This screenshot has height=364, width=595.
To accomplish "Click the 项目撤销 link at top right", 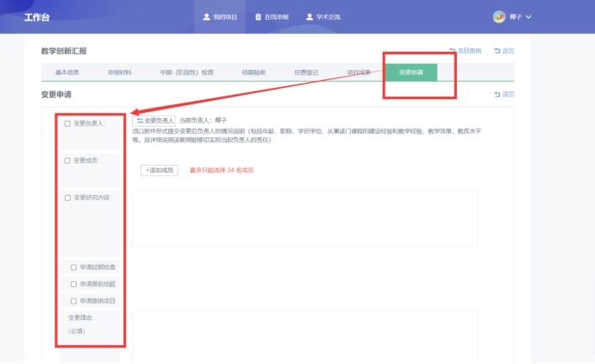I will coord(466,52).
